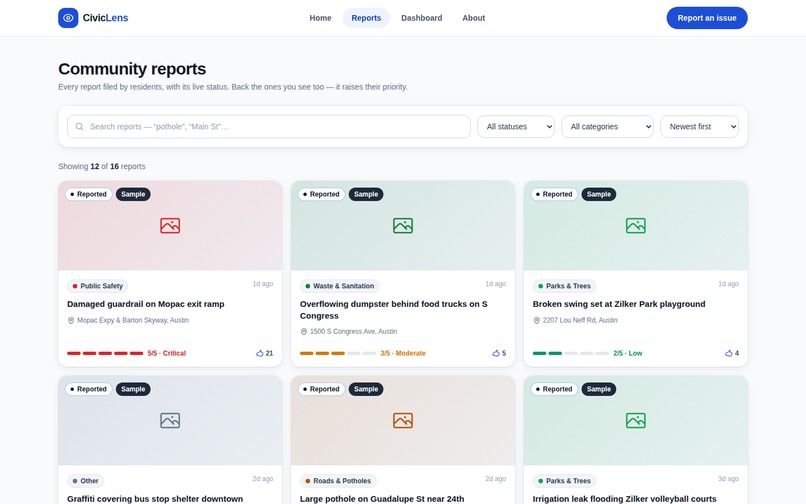Click Sample badge on Overflowing dumpster card
The width and height of the screenshot is (806, 504).
click(x=366, y=194)
